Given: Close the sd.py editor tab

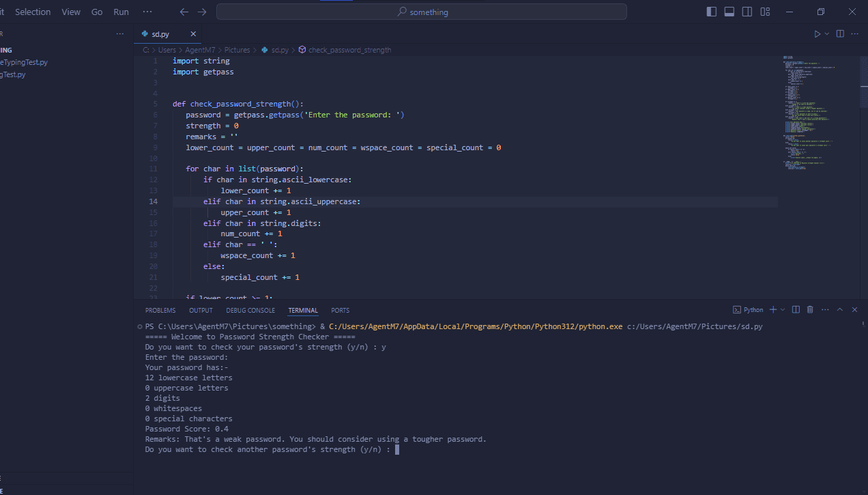Looking at the screenshot, I should tap(193, 33).
